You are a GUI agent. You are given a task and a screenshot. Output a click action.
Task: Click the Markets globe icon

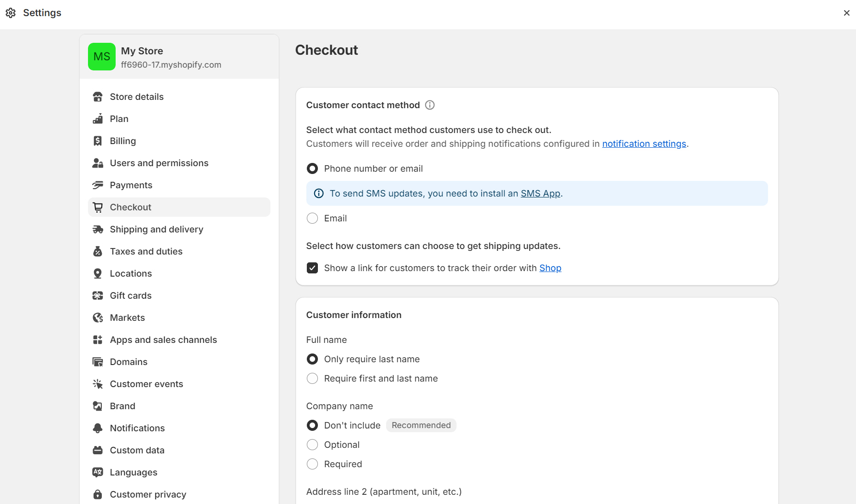coord(98,318)
